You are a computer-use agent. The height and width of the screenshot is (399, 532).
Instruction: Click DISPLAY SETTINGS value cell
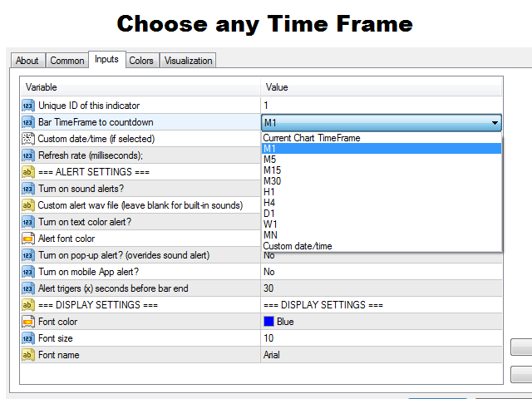(x=382, y=305)
